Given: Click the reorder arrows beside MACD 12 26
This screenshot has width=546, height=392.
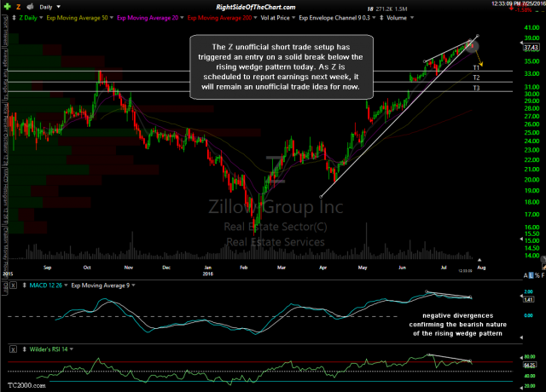Looking at the screenshot, I should tap(25, 285).
